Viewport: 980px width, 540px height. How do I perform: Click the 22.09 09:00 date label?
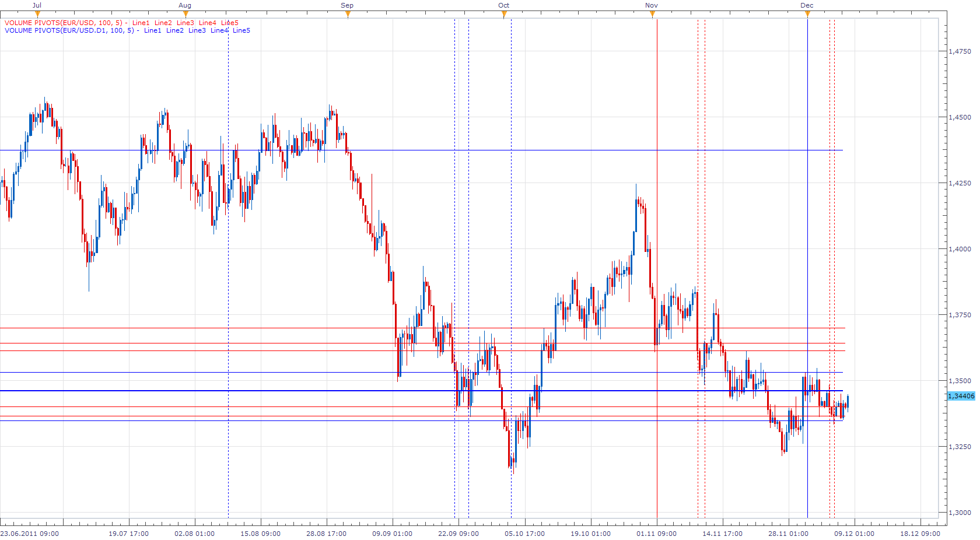click(459, 534)
